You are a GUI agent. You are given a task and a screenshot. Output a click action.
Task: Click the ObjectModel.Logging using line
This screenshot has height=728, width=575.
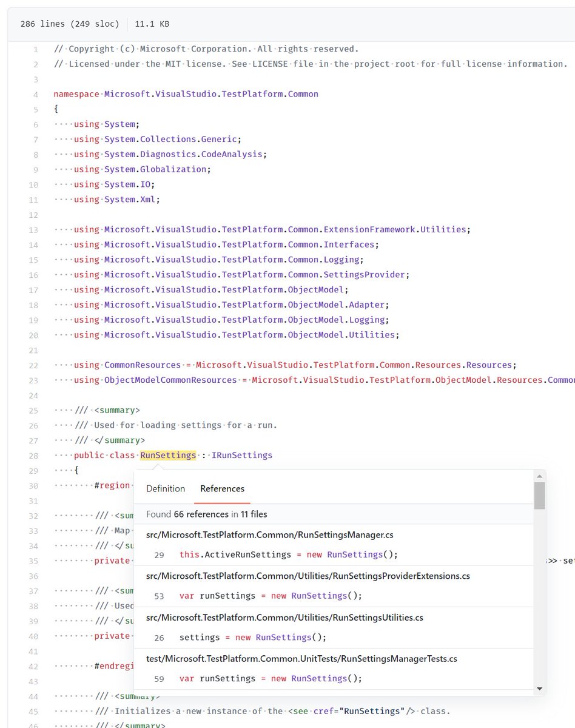coord(232,320)
